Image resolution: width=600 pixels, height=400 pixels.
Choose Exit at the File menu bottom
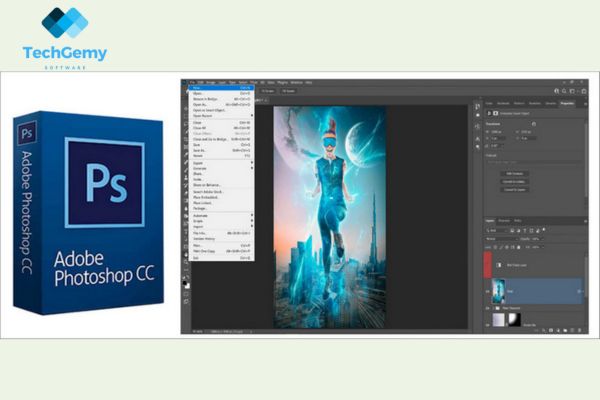pos(222,258)
